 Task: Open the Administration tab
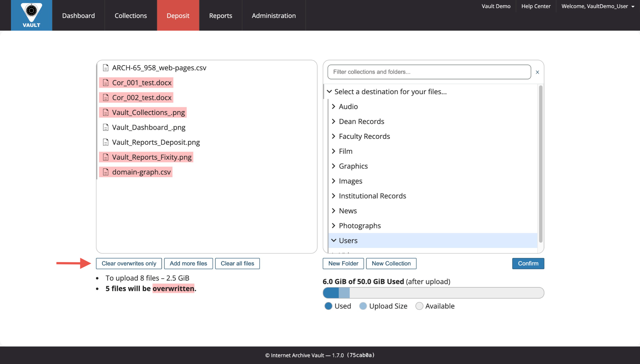(273, 16)
